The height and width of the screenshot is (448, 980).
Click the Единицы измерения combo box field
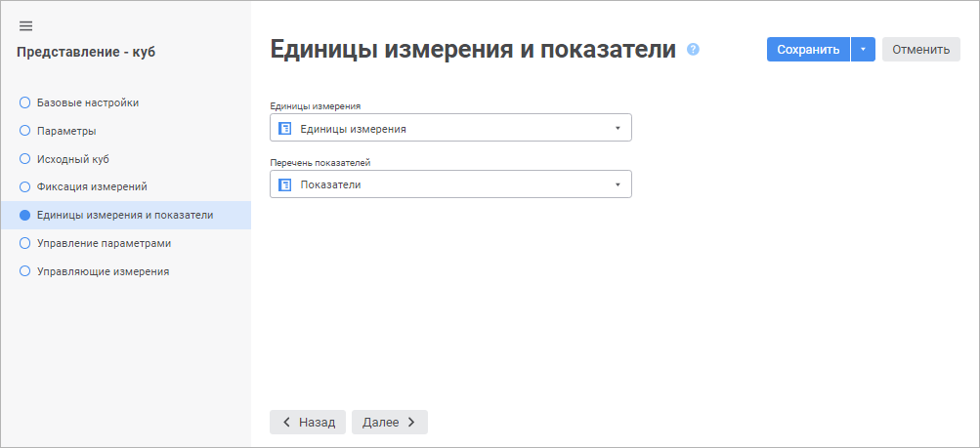pos(449,128)
